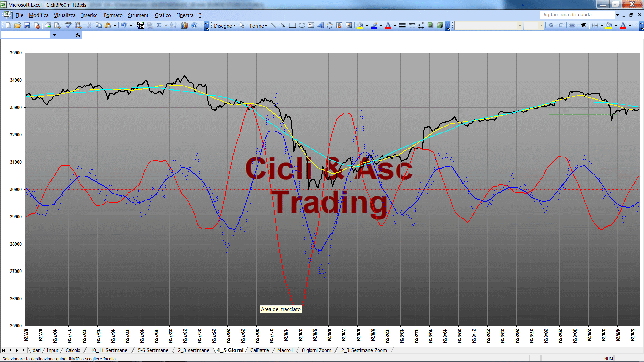Click the AutoSum sigma icon
This screenshot has width=644, height=362.
[159, 25]
